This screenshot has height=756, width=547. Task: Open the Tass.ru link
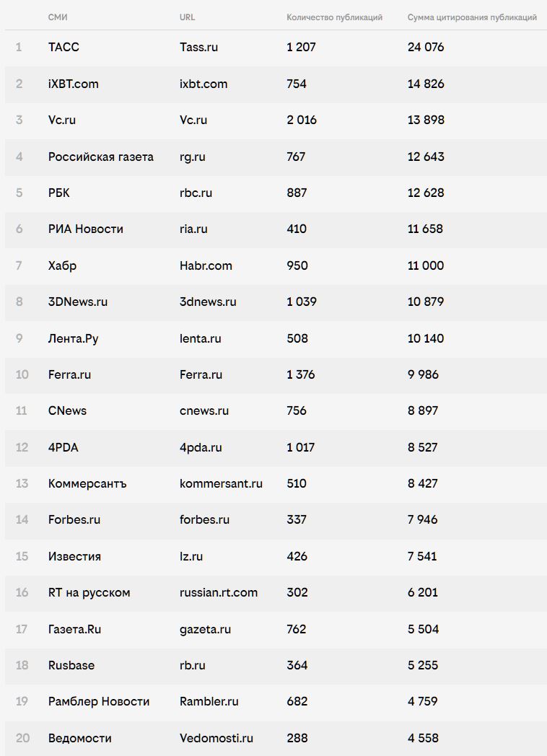click(198, 48)
